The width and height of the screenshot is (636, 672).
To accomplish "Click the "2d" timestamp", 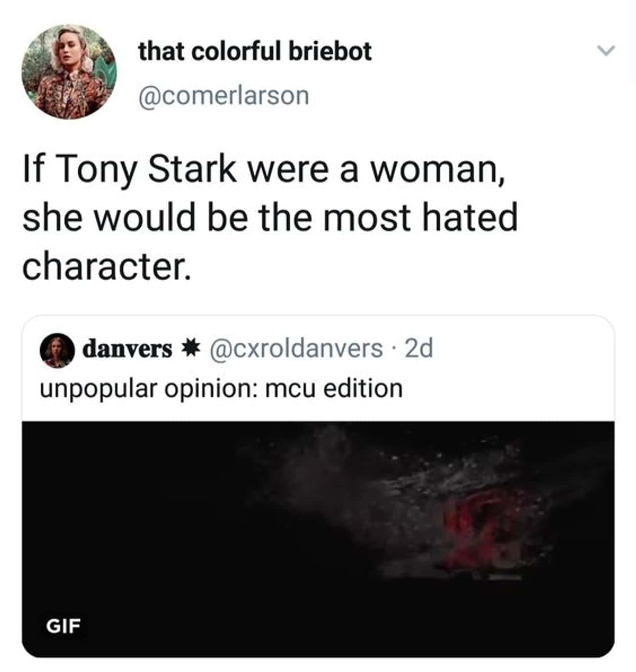I will tap(419, 349).
